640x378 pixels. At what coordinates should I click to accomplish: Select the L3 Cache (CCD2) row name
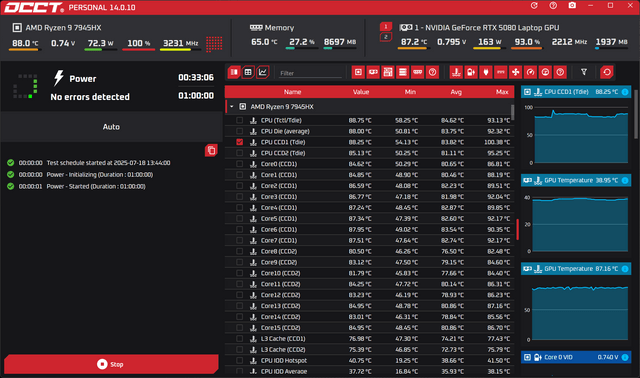tap(283, 349)
